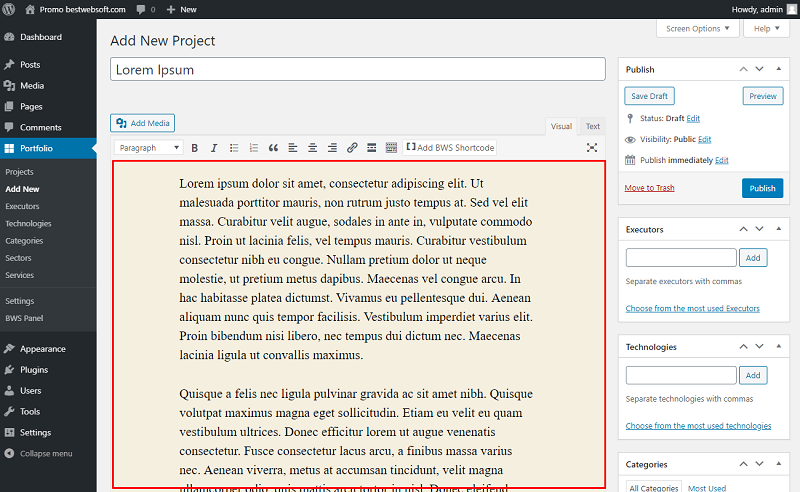The height and width of the screenshot is (492, 800).
Task: Switch to the Text editor tab
Action: (x=592, y=126)
